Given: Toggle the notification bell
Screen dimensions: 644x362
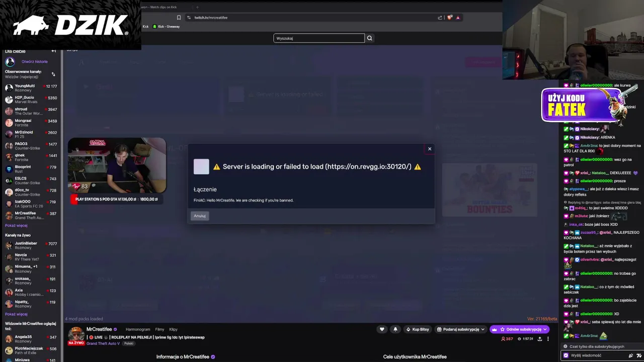Looking at the screenshot, I should [395, 329].
